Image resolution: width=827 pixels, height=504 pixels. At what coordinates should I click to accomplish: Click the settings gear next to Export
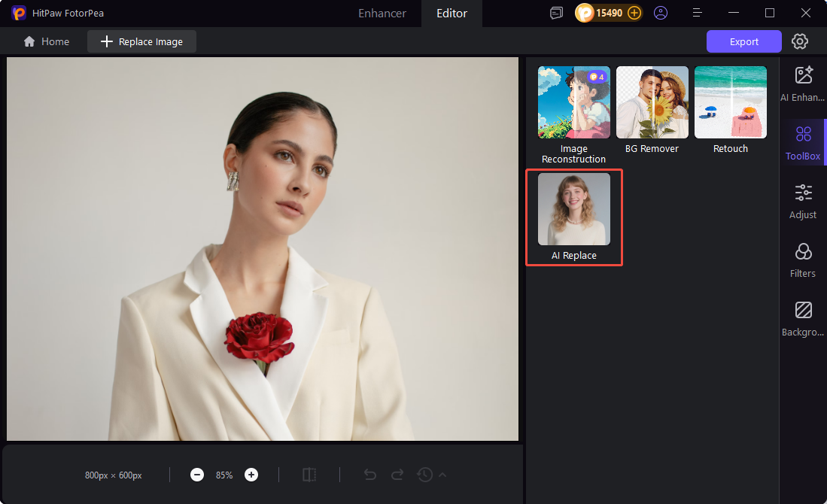point(800,41)
